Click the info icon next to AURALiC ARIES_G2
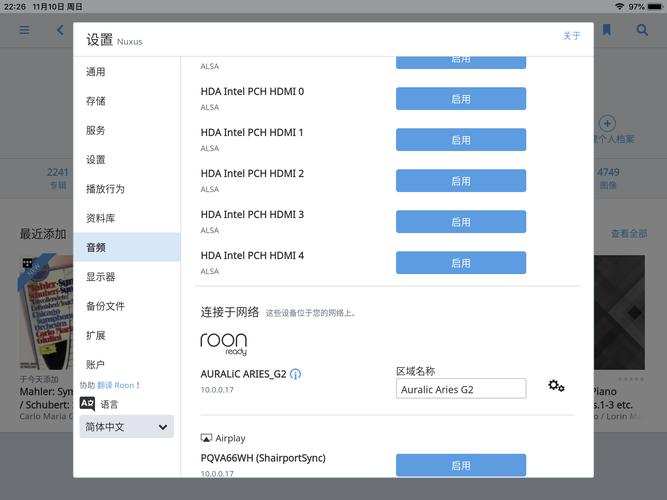Viewport: 667px width, 500px height. (295, 374)
